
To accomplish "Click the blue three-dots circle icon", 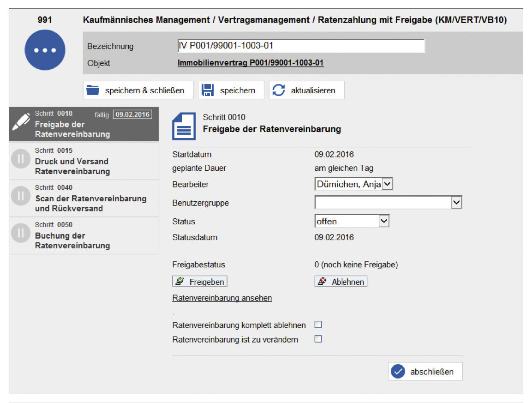I will [45, 50].
